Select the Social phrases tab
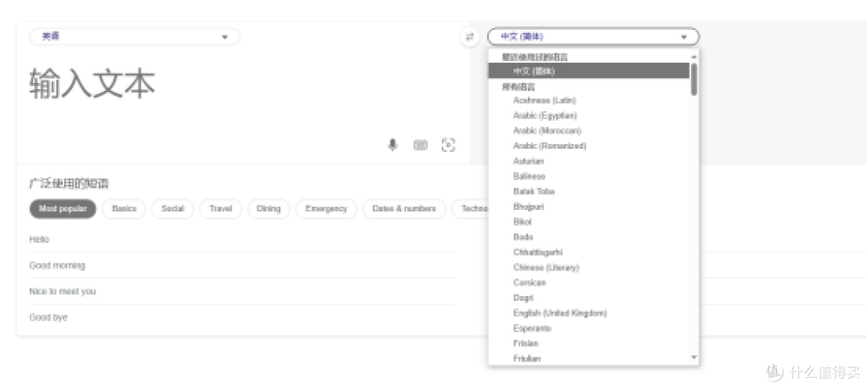Image resolution: width=868 pixels, height=390 pixels. [172, 209]
